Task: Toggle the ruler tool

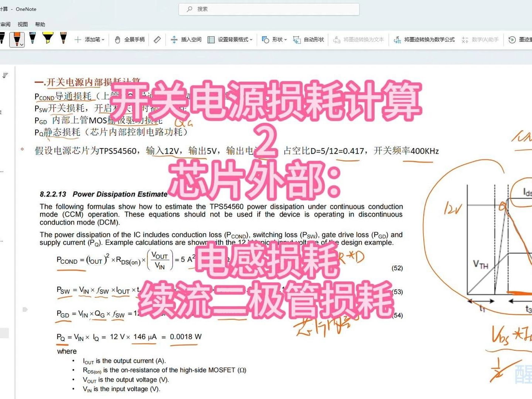Action: pos(157,39)
